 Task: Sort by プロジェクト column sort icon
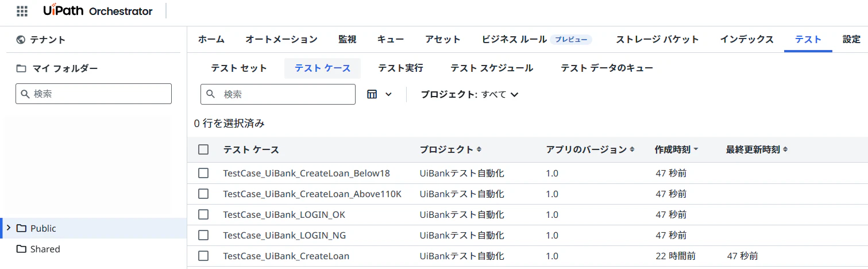(x=479, y=149)
